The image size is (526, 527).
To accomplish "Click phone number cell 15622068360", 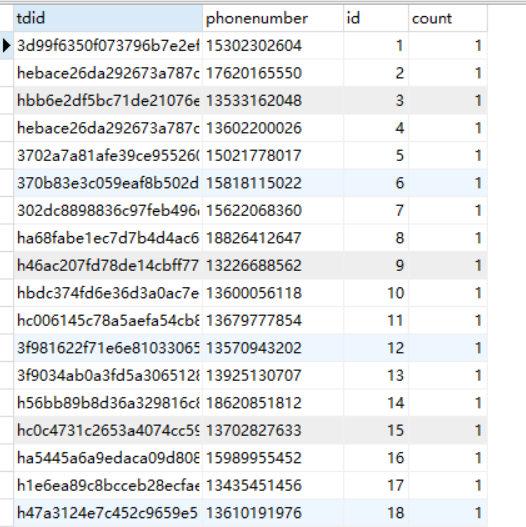I will pos(273,210).
